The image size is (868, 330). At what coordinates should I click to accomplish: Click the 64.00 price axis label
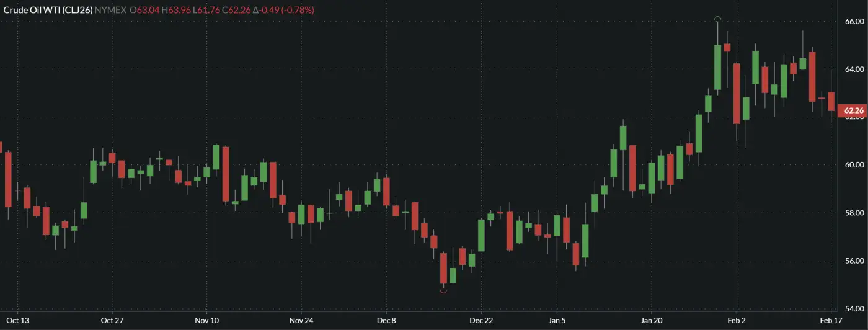coord(854,69)
